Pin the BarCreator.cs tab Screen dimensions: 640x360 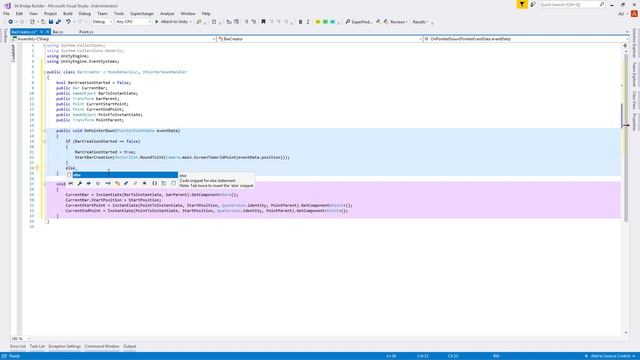[x=42, y=32]
